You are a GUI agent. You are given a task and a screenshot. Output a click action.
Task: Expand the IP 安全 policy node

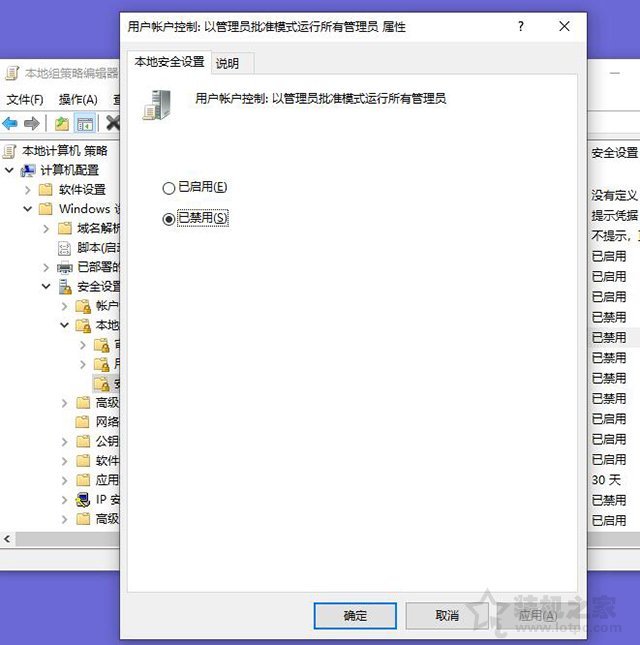point(65,500)
